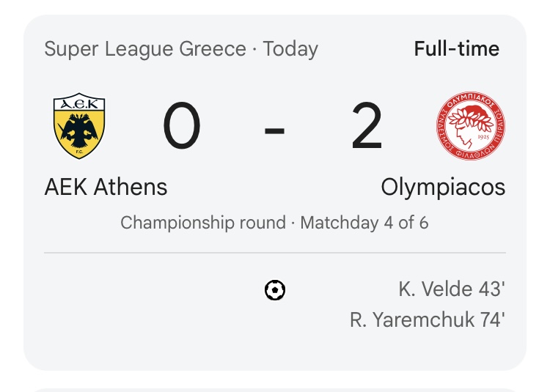Open the AEK Athens team name

click(x=106, y=187)
